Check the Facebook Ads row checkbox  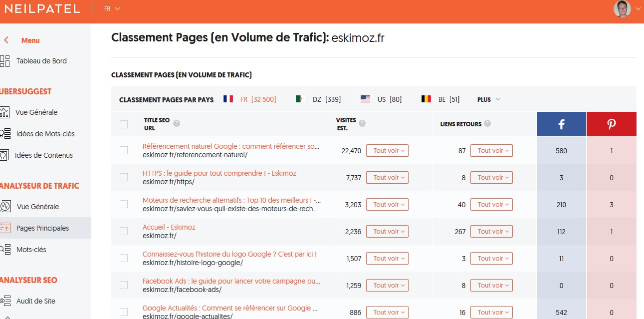pyautogui.click(x=124, y=285)
